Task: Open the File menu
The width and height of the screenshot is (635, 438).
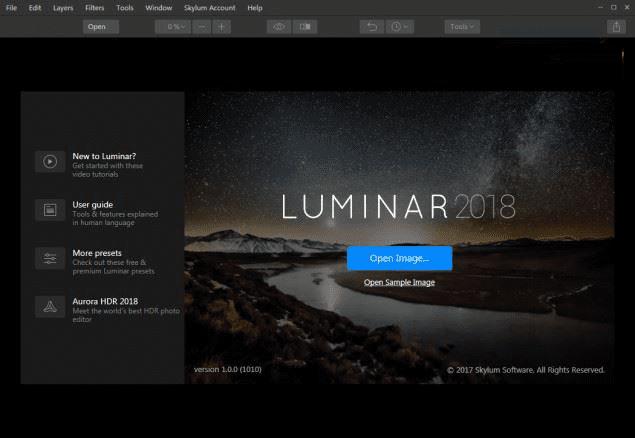Action: (11, 8)
